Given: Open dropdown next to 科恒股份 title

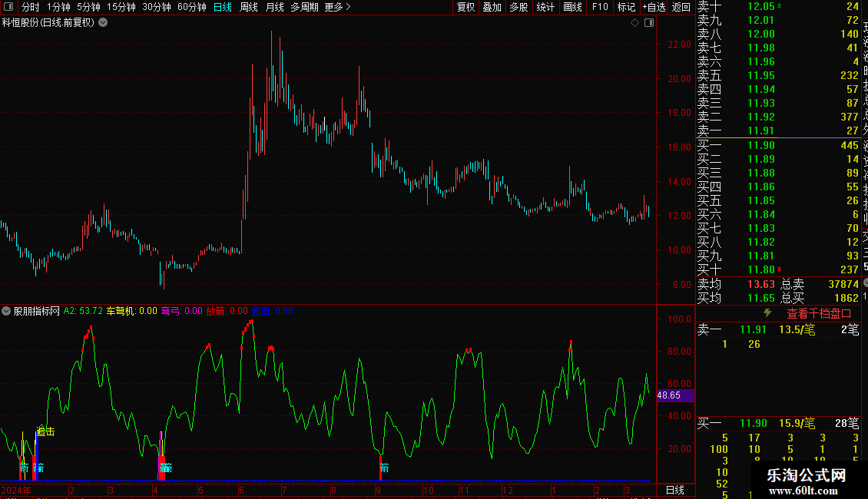Looking at the screenshot, I should click(x=103, y=23).
